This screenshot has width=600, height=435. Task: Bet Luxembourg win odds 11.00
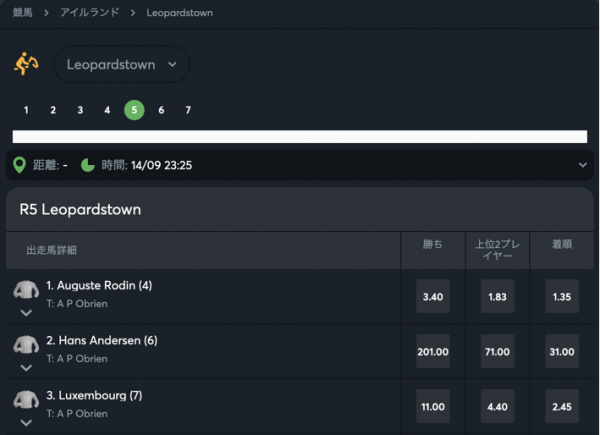433,406
